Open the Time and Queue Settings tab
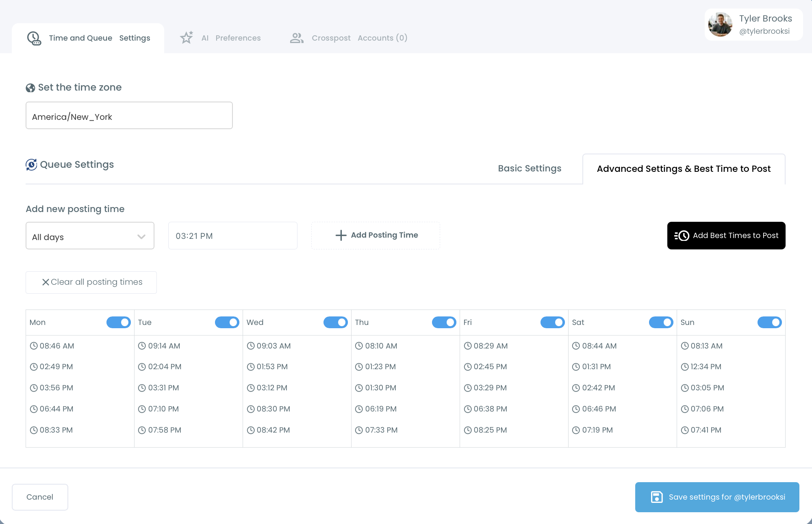This screenshot has height=524, width=812. (x=88, y=38)
